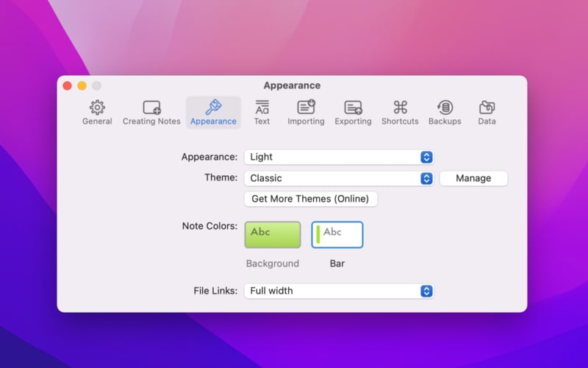This screenshot has width=588, height=368.
Task: Click the Appearance window title text
Action: tap(292, 85)
